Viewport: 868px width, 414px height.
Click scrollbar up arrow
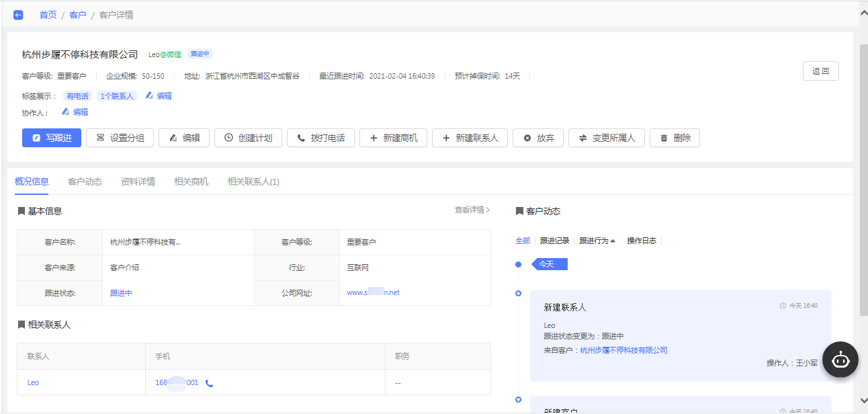(x=863, y=13)
